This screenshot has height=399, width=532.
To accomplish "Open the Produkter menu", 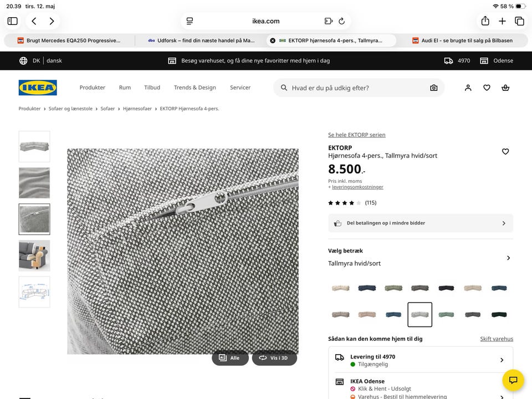I will coord(93,88).
